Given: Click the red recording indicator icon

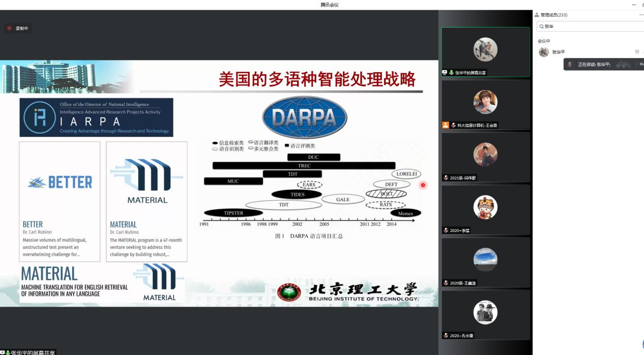Looking at the screenshot, I should (x=9, y=28).
